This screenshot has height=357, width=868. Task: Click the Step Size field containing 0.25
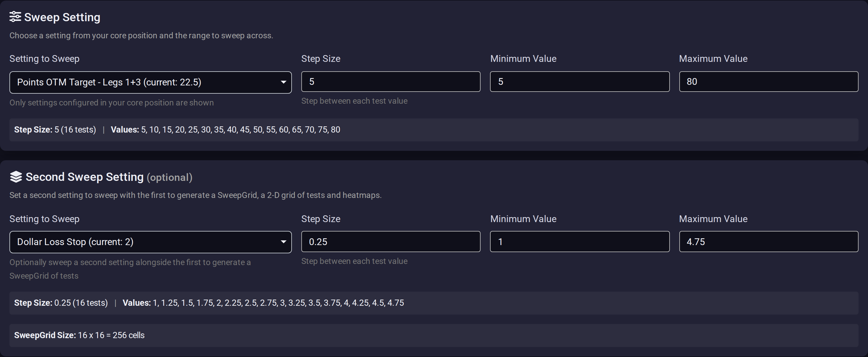pyautogui.click(x=391, y=242)
